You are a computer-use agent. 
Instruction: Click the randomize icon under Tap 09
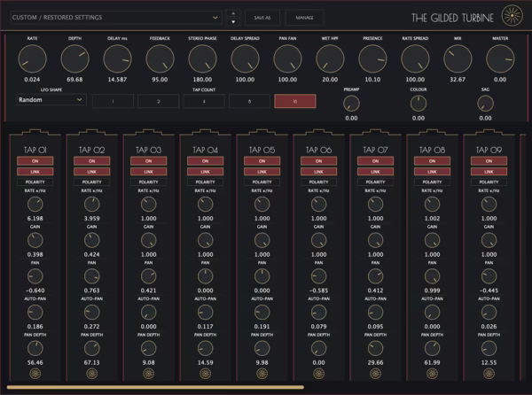[x=489, y=374]
